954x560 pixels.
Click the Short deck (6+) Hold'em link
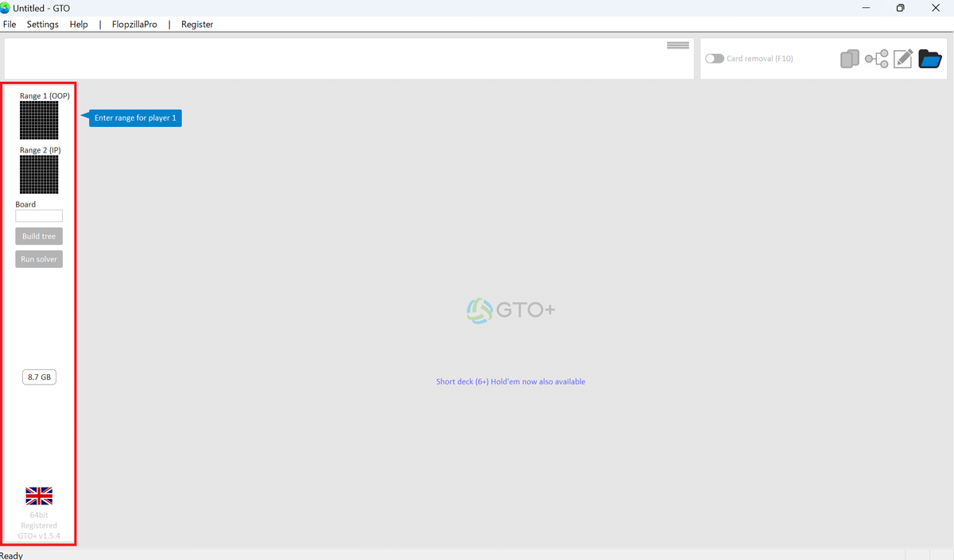click(x=510, y=382)
